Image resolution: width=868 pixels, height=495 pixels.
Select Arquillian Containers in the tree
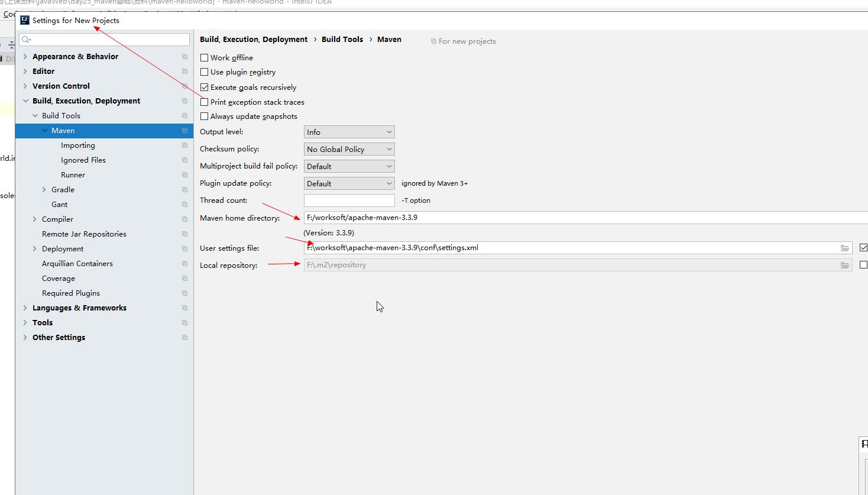[77, 264]
